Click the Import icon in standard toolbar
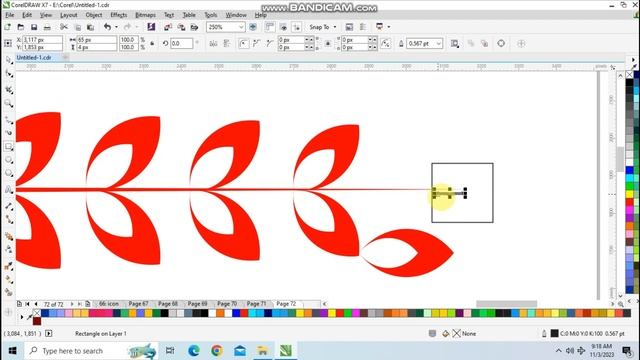640x360 pixels. click(x=168, y=27)
